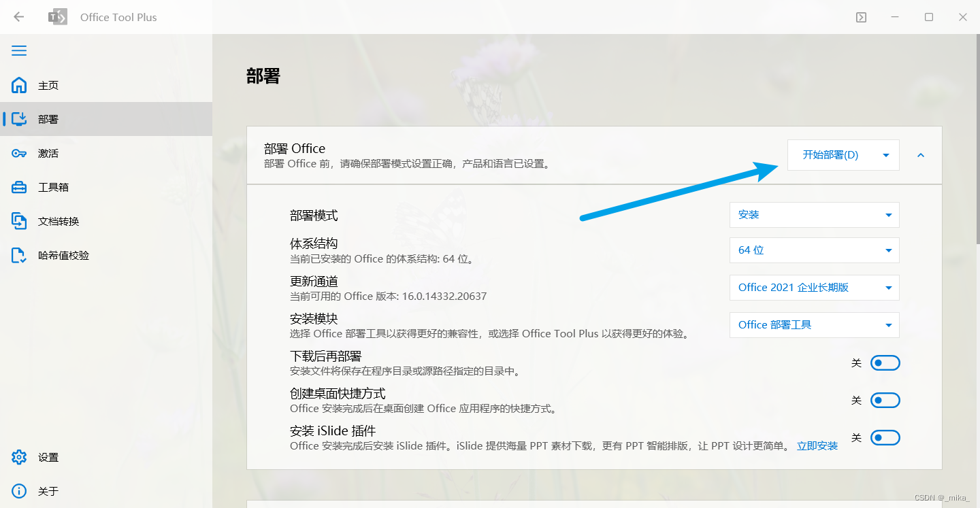Image resolution: width=980 pixels, height=508 pixels.
Task: Collapse the 部署 Office section chevron
Action: pyautogui.click(x=921, y=155)
